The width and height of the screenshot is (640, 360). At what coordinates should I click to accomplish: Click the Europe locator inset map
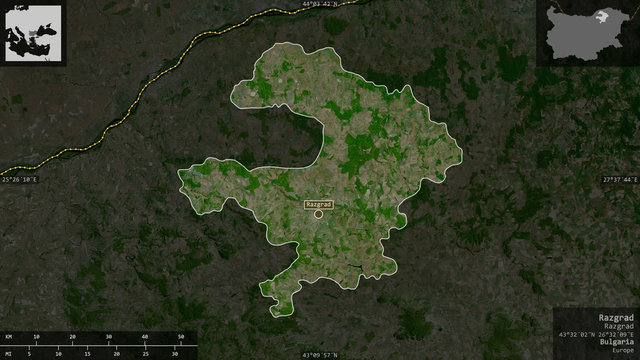point(33,33)
